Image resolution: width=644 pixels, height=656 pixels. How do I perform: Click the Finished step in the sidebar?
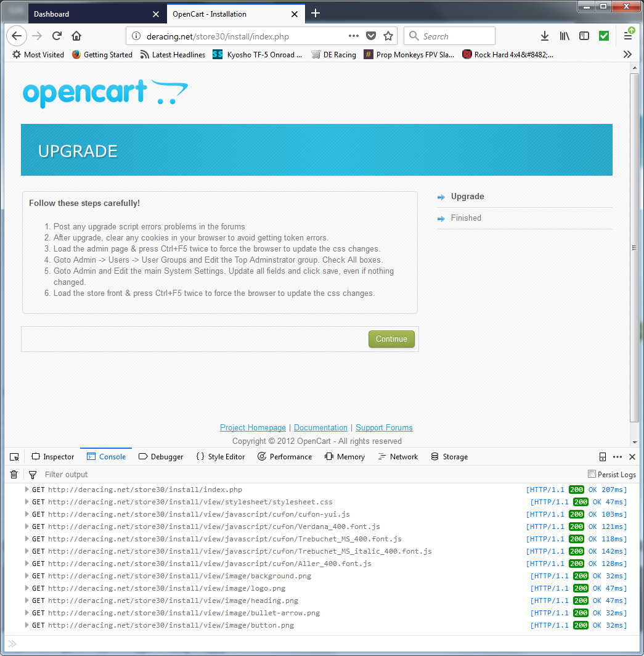click(x=466, y=218)
